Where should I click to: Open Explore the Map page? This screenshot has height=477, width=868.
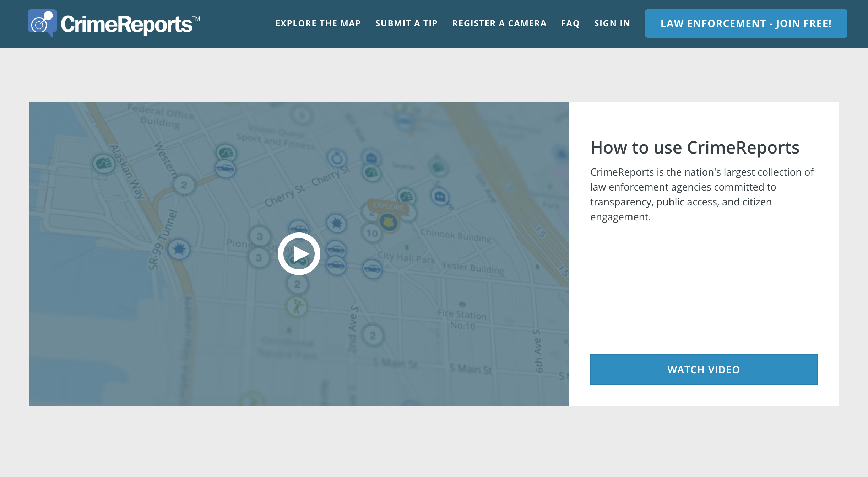[318, 23]
